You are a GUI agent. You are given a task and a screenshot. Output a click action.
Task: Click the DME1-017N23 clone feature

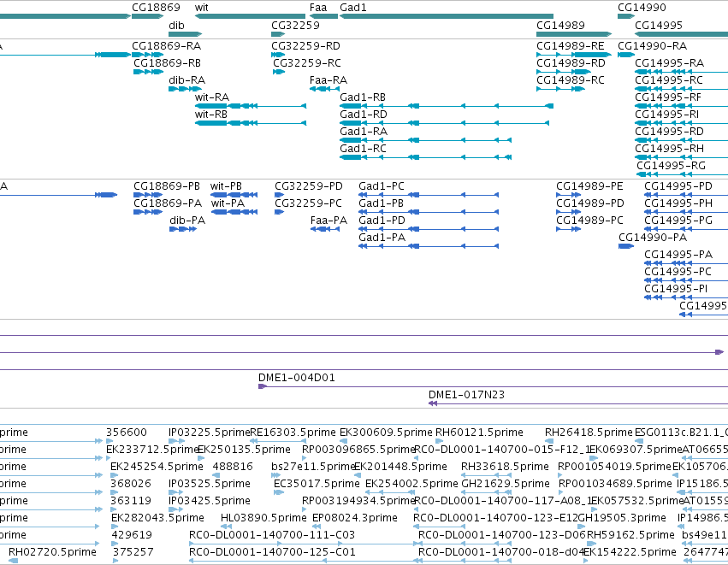pyautogui.click(x=578, y=403)
